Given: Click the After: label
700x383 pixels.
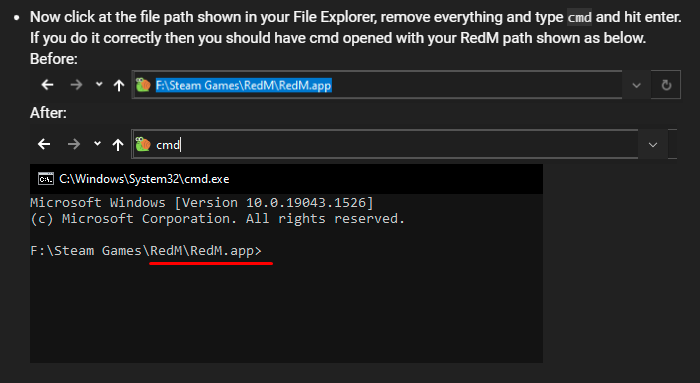Looking at the screenshot, I should (x=48, y=113).
